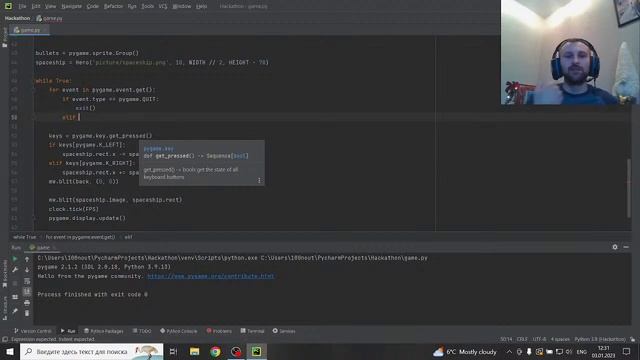Open the TODO tool window

click(x=142, y=331)
